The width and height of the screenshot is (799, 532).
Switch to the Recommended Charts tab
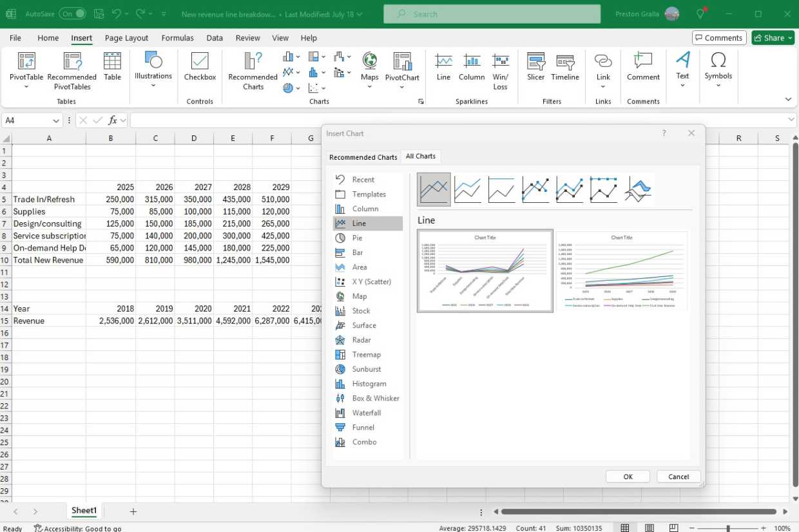tap(363, 157)
